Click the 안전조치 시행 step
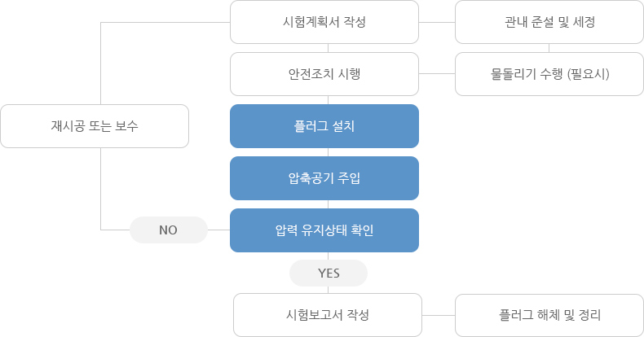 (x=324, y=74)
